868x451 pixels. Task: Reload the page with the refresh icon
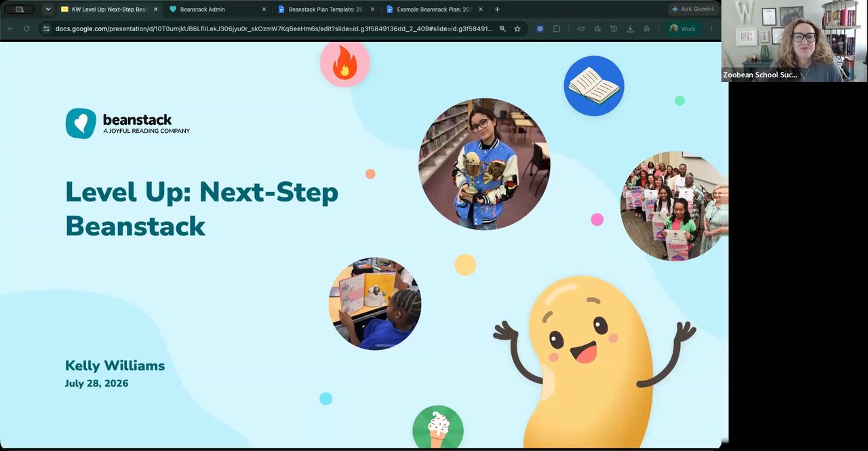tap(27, 29)
